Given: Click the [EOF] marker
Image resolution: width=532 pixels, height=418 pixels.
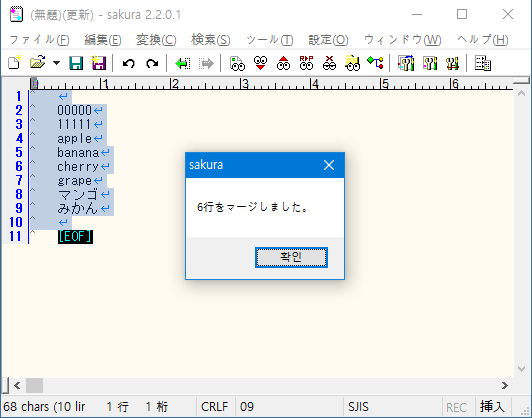Looking at the screenshot, I should pos(75,237).
